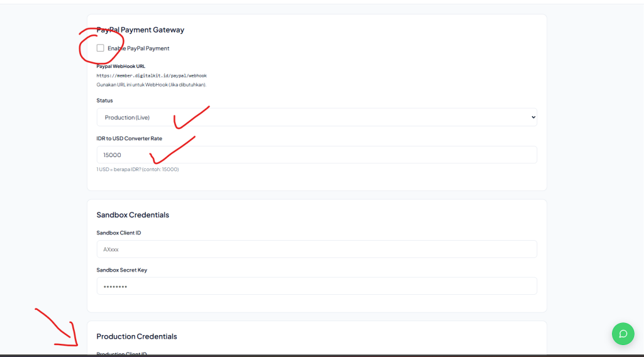Click the 'Enable PayPal Payment' label text

point(138,48)
